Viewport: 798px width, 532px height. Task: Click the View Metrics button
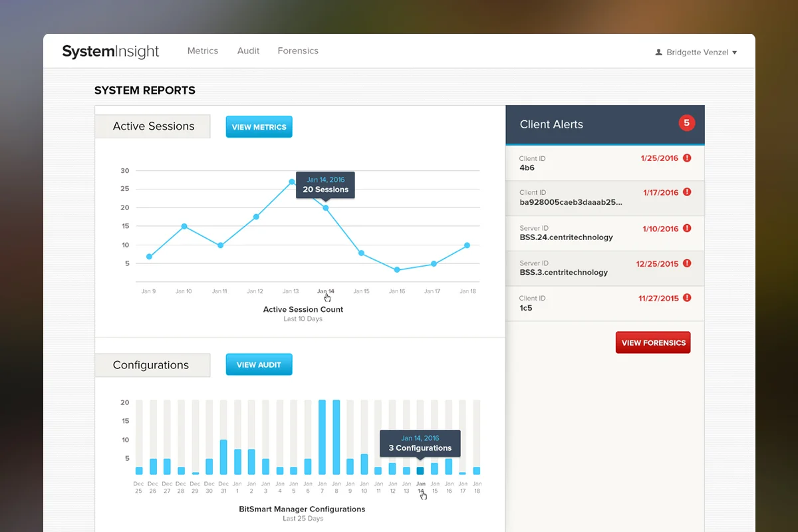(259, 127)
